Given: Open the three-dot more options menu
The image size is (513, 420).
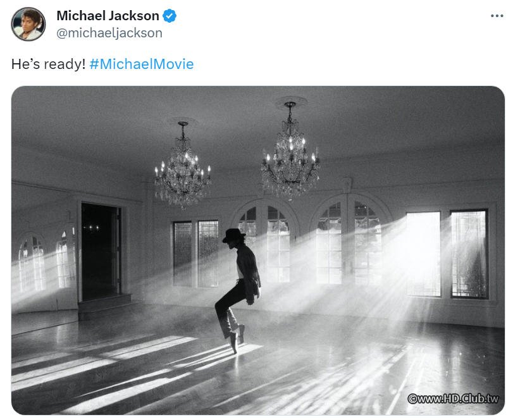Looking at the screenshot, I should (x=497, y=16).
